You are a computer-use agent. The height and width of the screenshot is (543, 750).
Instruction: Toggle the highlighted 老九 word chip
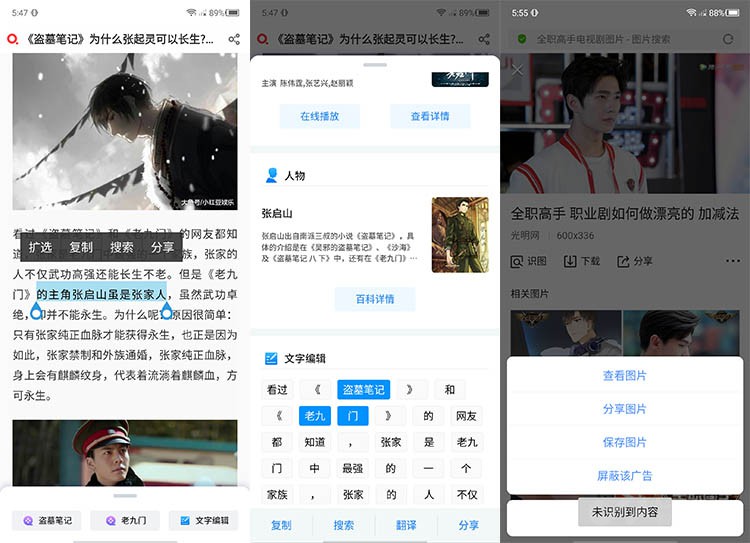point(315,416)
